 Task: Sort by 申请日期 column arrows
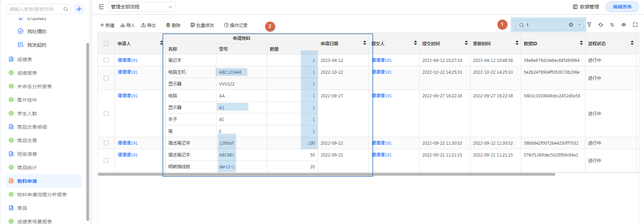364,43
